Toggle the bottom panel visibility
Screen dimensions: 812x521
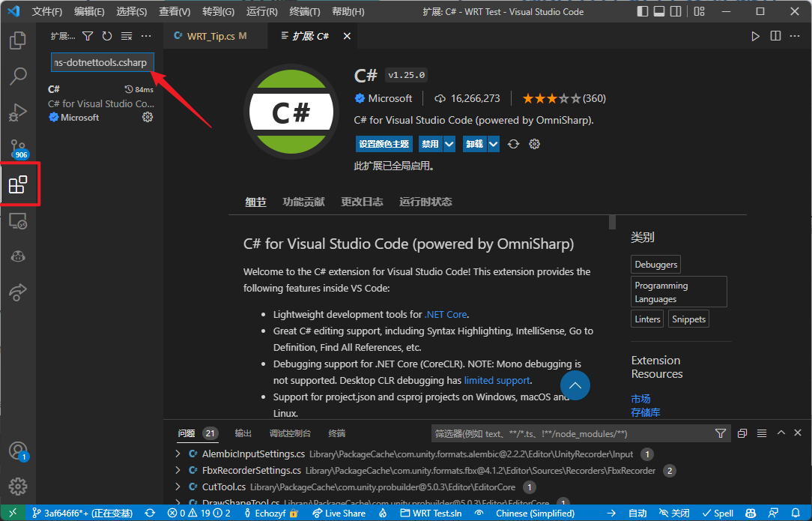[658, 11]
